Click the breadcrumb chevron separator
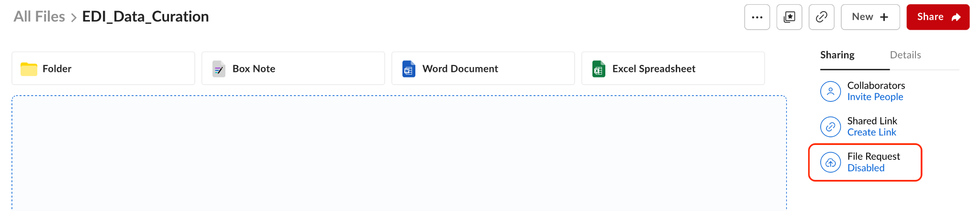The height and width of the screenshot is (211, 980). 74,18
